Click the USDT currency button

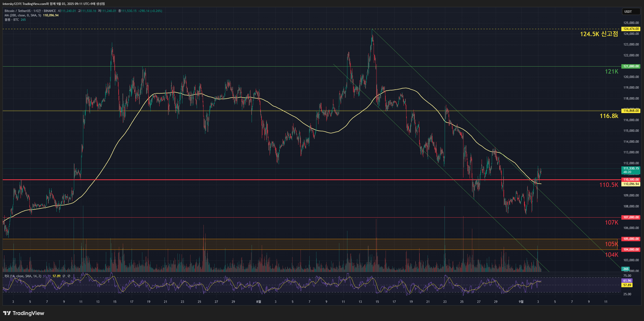[631, 11]
